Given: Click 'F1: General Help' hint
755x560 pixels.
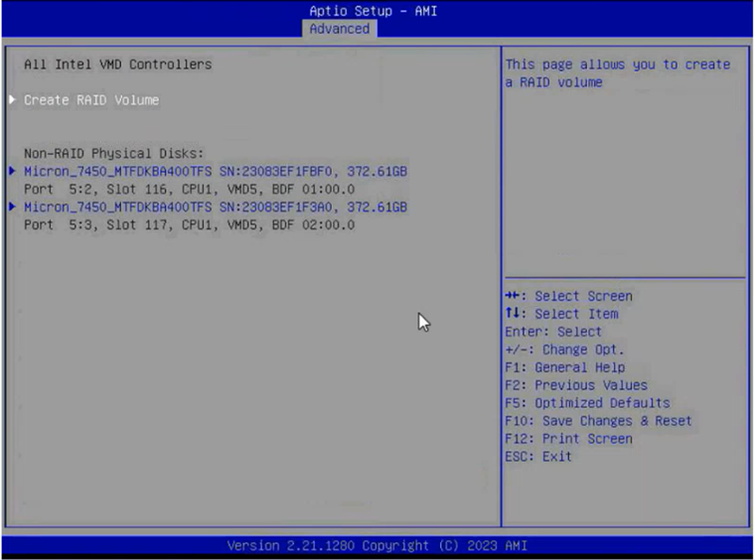Looking at the screenshot, I should click(565, 367).
